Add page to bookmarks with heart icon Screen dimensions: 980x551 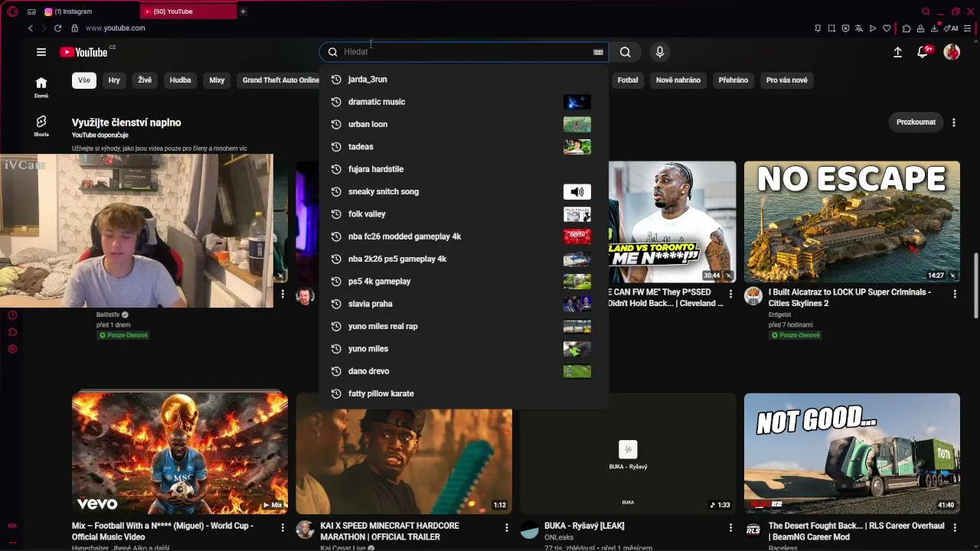click(x=887, y=28)
